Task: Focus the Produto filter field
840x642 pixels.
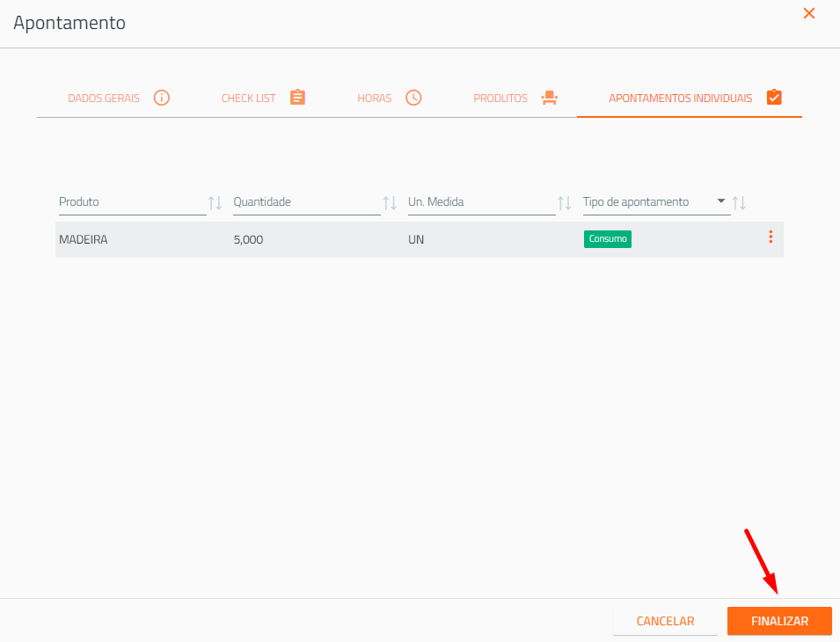Action: click(x=132, y=202)
